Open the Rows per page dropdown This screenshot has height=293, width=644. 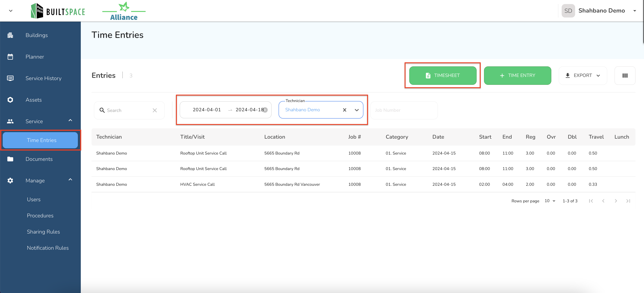pos(550,201)
